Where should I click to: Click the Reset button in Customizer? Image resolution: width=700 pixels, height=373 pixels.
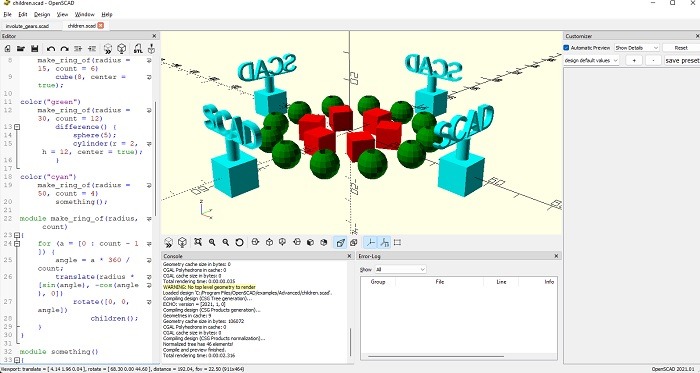click(681, 48)
